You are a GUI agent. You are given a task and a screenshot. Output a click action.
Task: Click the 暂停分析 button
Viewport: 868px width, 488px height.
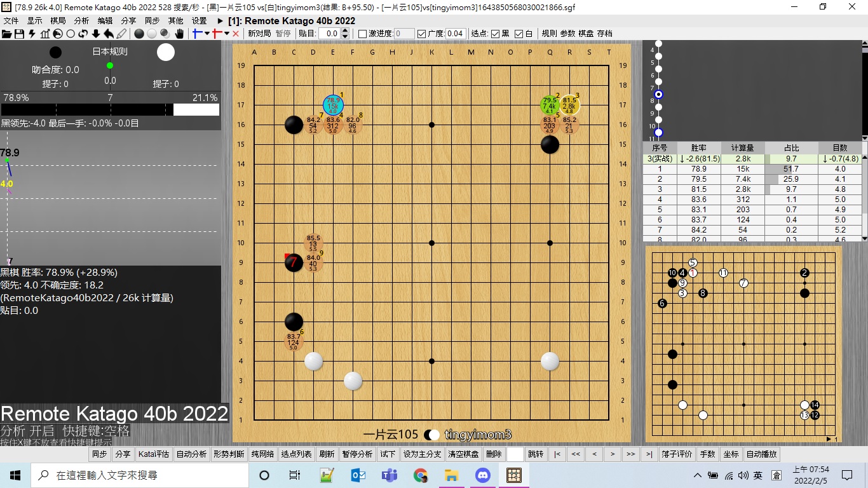357,454
